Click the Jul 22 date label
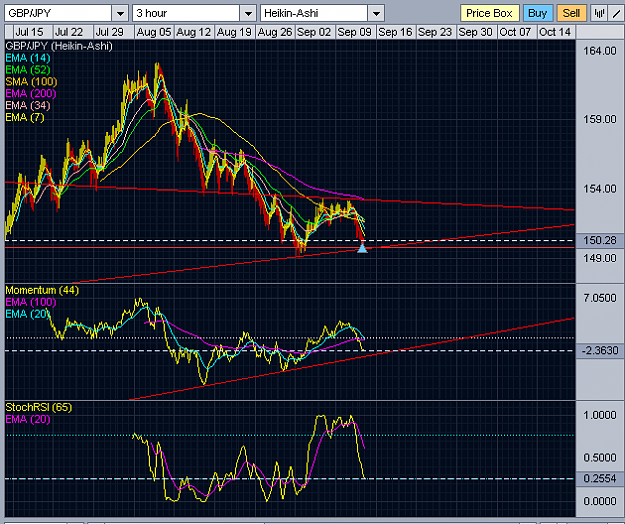Image resolution: width=625 pixels, height=524 pixels. (x=69, y=32)
